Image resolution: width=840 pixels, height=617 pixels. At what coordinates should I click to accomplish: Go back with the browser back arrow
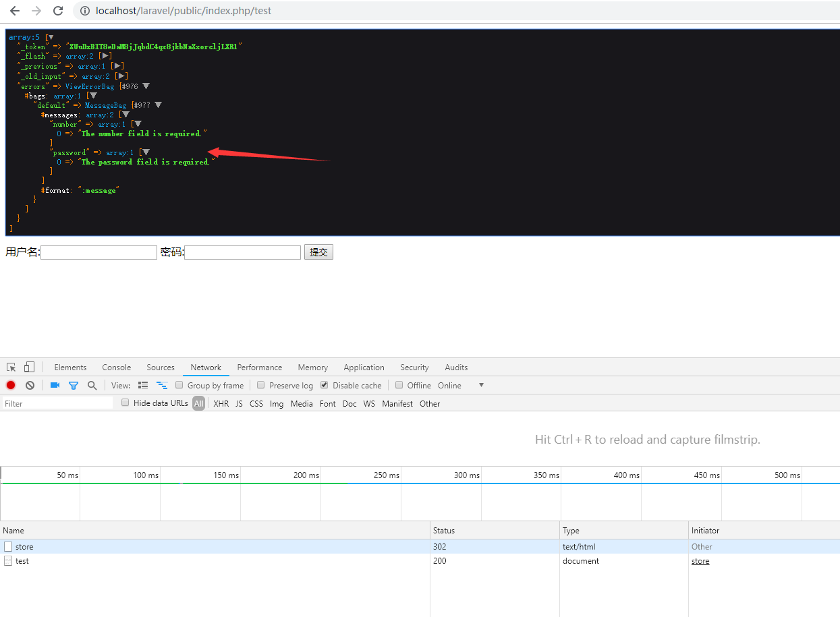click(x=15, y=11)
